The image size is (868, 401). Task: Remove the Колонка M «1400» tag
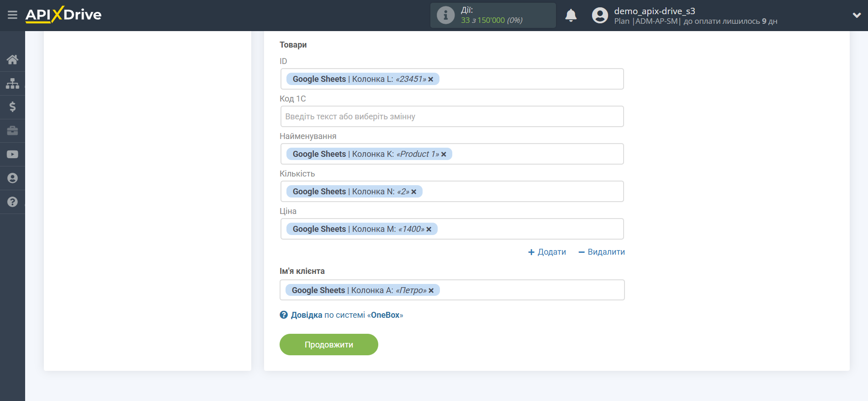(429, 230)
